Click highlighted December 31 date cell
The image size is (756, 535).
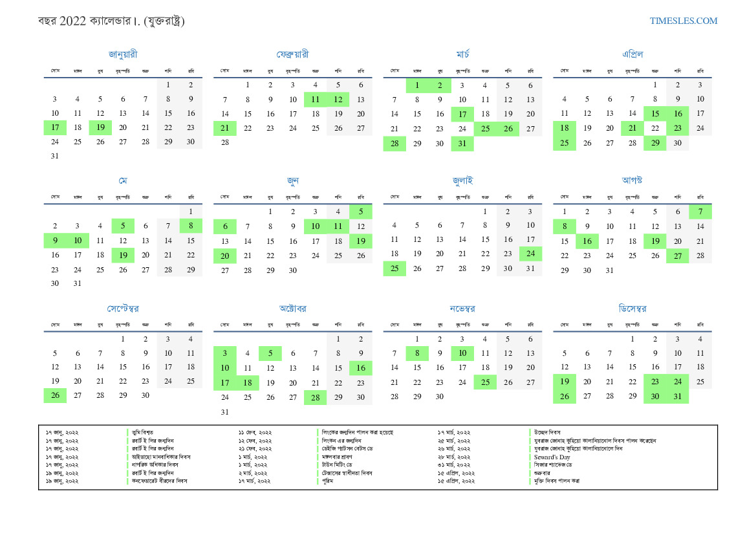click(x=677, y=397)
